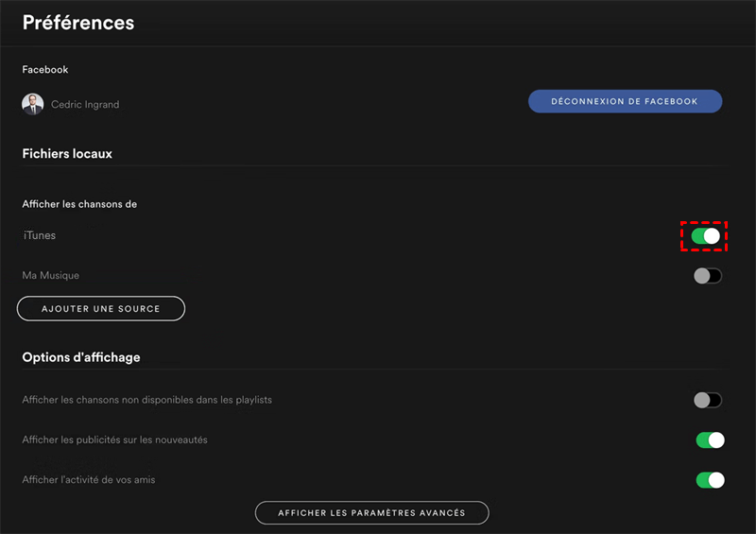
Task: Enable the Ma Musique source toggle
Action: tap(707, 276)
